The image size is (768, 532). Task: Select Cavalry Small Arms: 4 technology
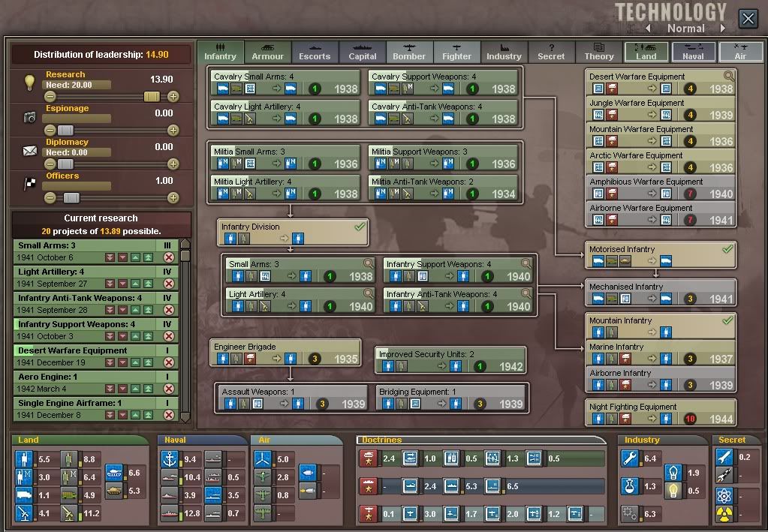pos(285,83)
